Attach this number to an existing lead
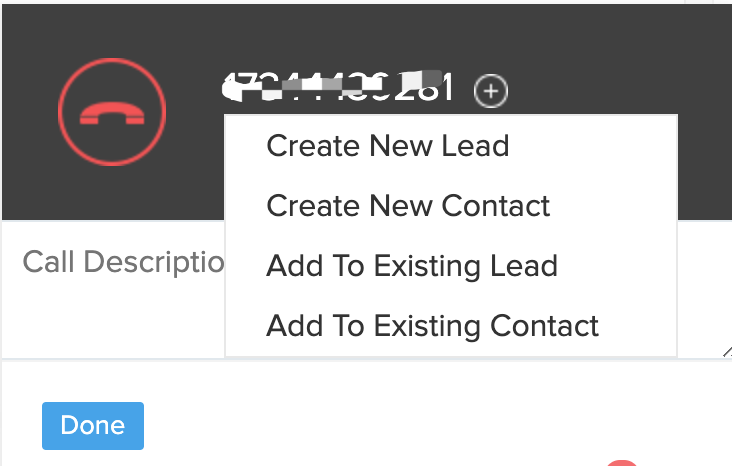 point(411,266)
